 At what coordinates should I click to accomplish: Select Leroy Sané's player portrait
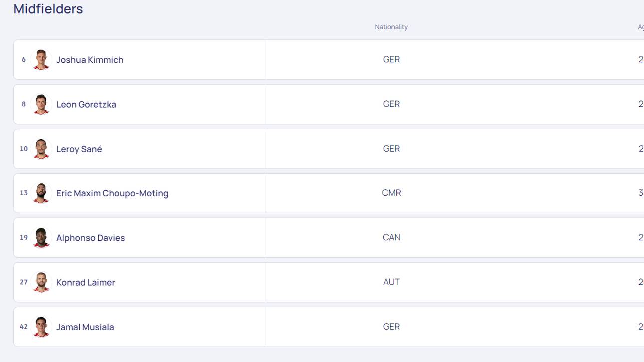(x=41, y=149)
